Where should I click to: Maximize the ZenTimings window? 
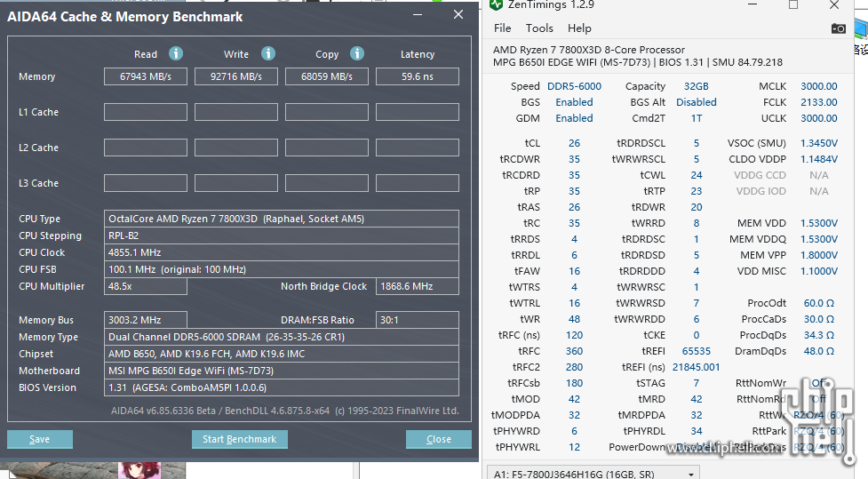(793, 5)
